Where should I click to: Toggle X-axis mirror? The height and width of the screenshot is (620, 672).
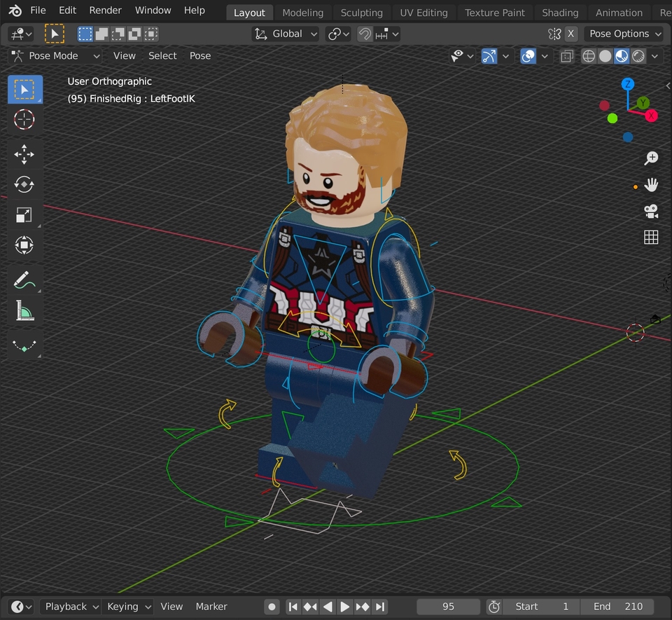(x=571, y=34)
